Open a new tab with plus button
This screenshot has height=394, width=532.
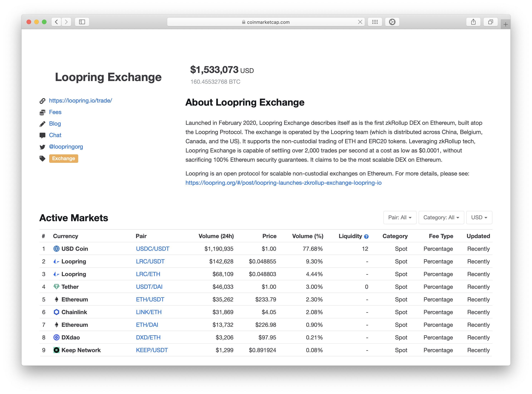505,24
